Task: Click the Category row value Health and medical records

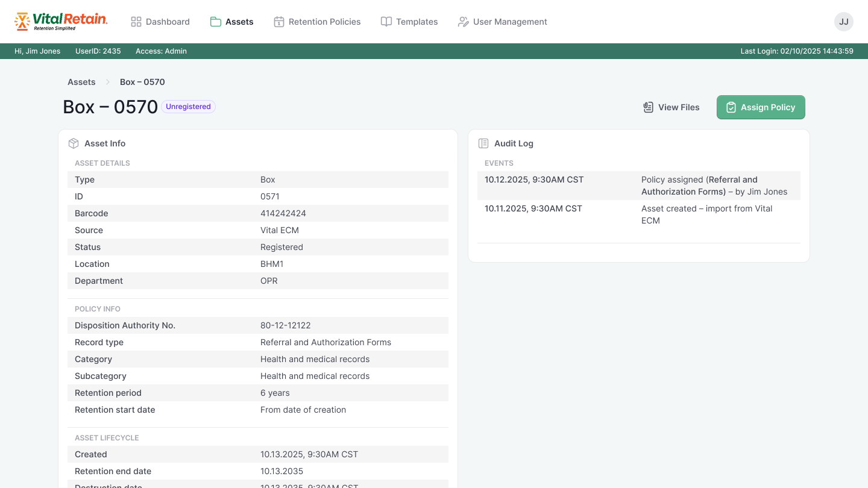Action: point(315,359)
